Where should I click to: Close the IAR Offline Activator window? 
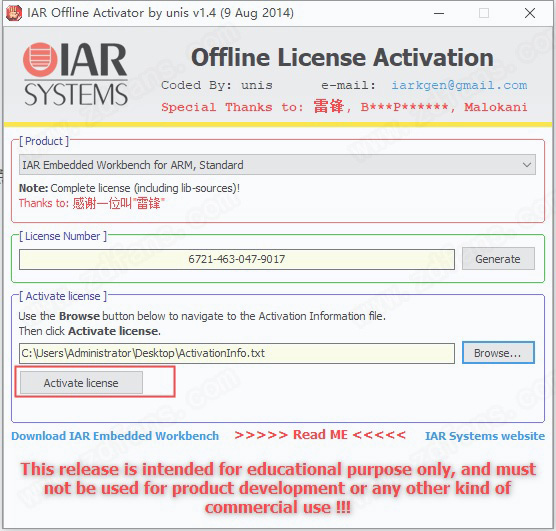530,13
